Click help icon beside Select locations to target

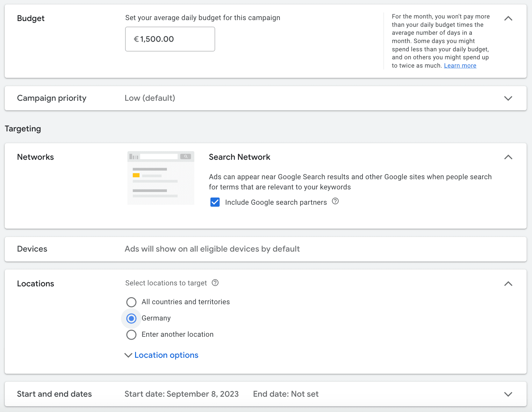point(215,283)
